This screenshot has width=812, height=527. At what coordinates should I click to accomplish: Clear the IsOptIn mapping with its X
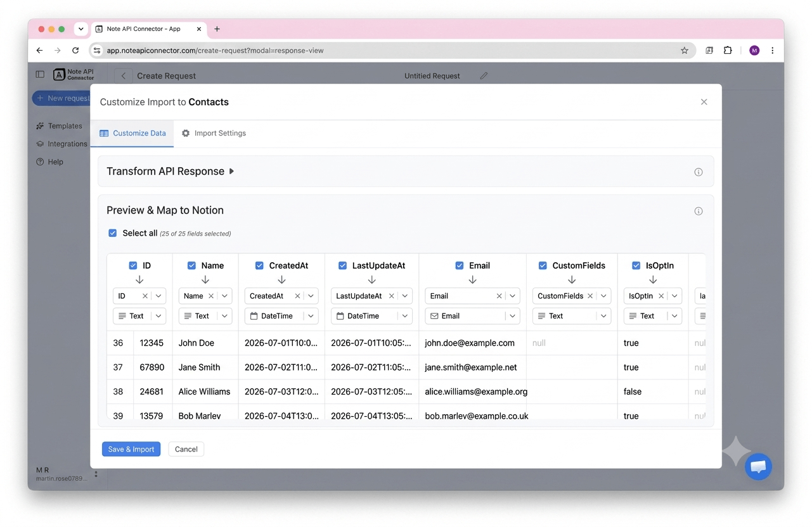click(x=661, y=296)
